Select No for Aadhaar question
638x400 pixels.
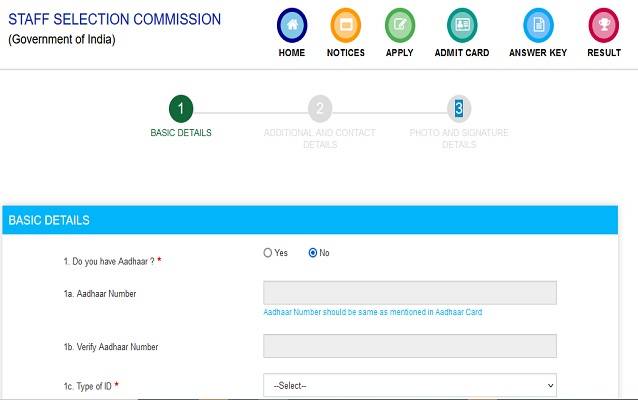[x=313, y=253]
